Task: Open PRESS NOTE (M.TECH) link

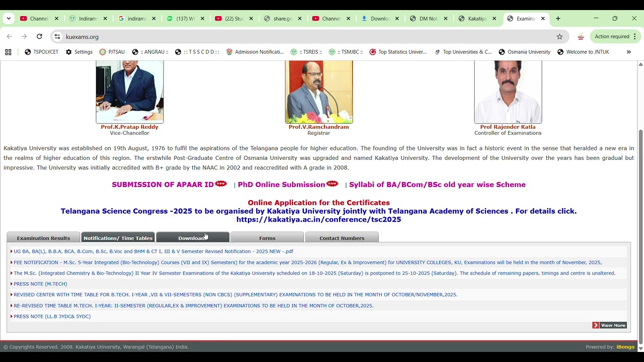Action: (40, 284)
